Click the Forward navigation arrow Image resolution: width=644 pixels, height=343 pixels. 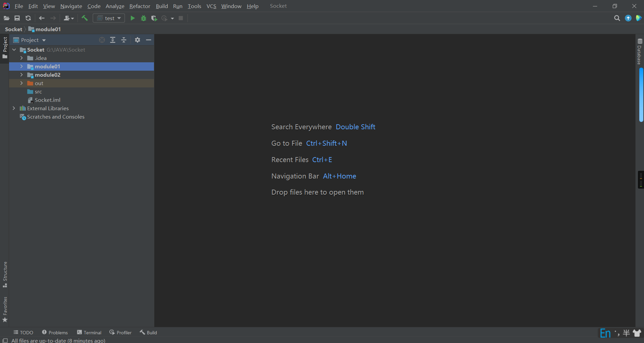53,18
